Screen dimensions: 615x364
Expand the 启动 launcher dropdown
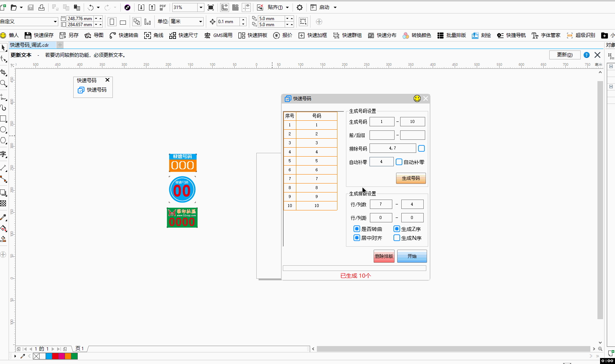click(335, 7)
